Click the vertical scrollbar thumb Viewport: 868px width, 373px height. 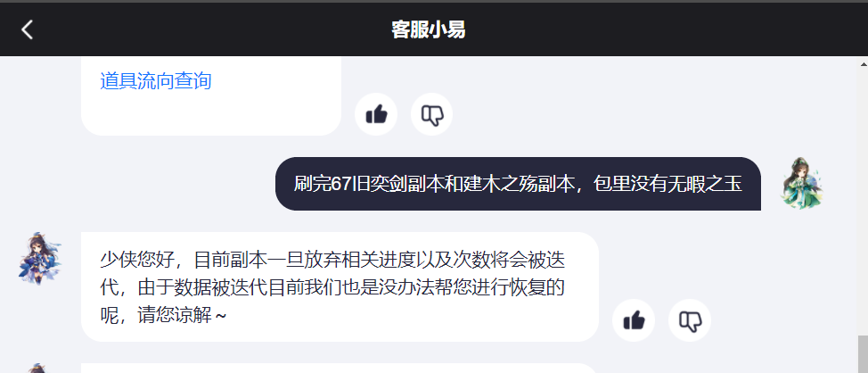coord(863,354)
